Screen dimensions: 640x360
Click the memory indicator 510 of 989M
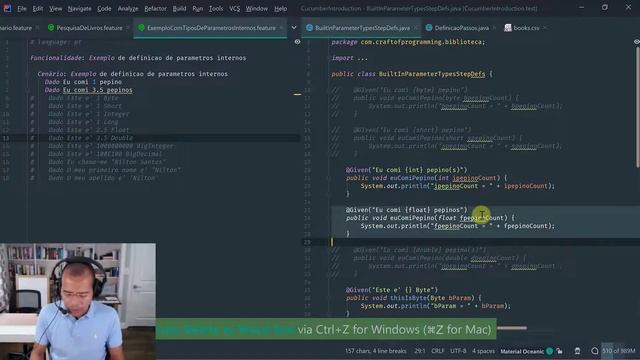(x=619, y=351)
